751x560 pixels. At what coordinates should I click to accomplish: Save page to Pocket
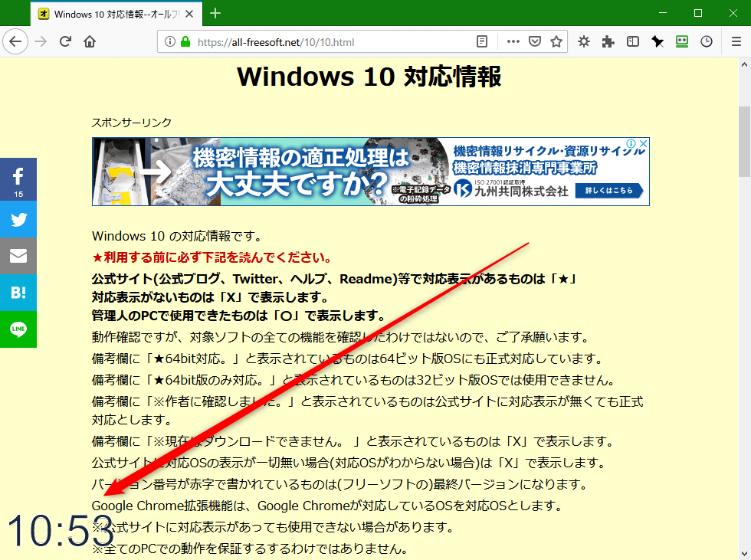coord(535,41)
